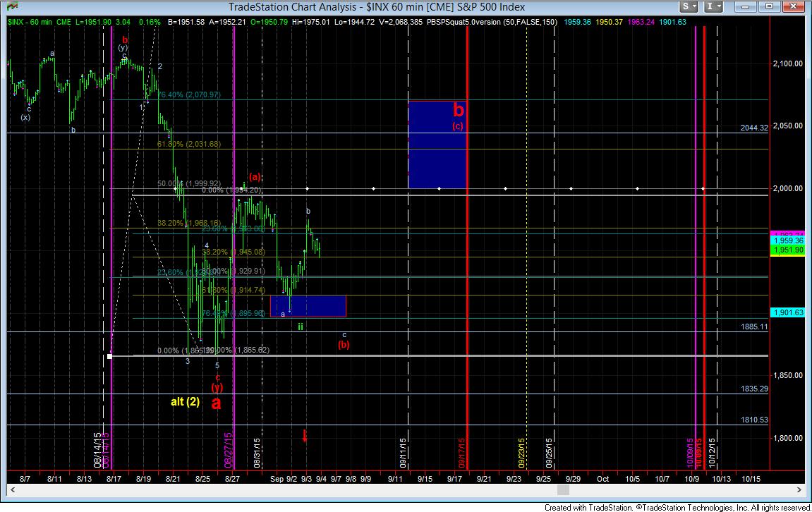Screen dimensions: 812x512
Task: Click the red '09/17/15' date marker label
Action: tap(461, 453)
